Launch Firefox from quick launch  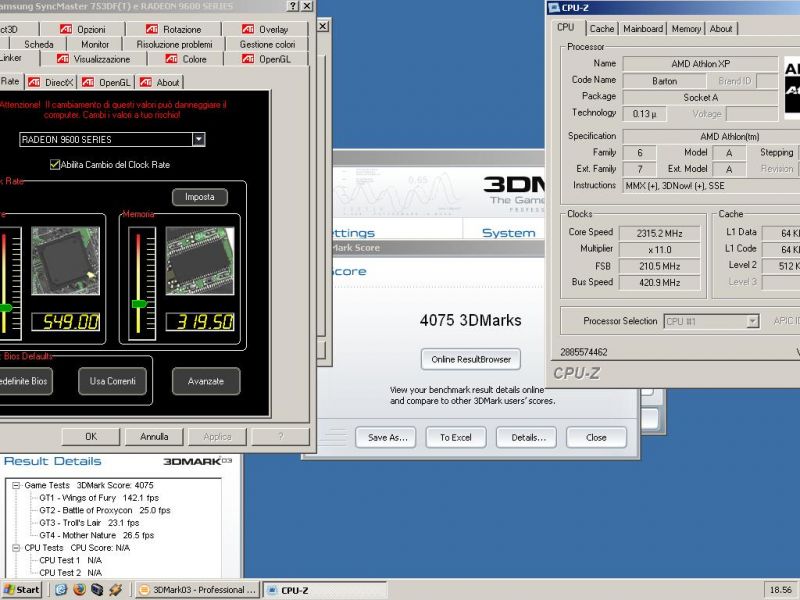point(79,590)
